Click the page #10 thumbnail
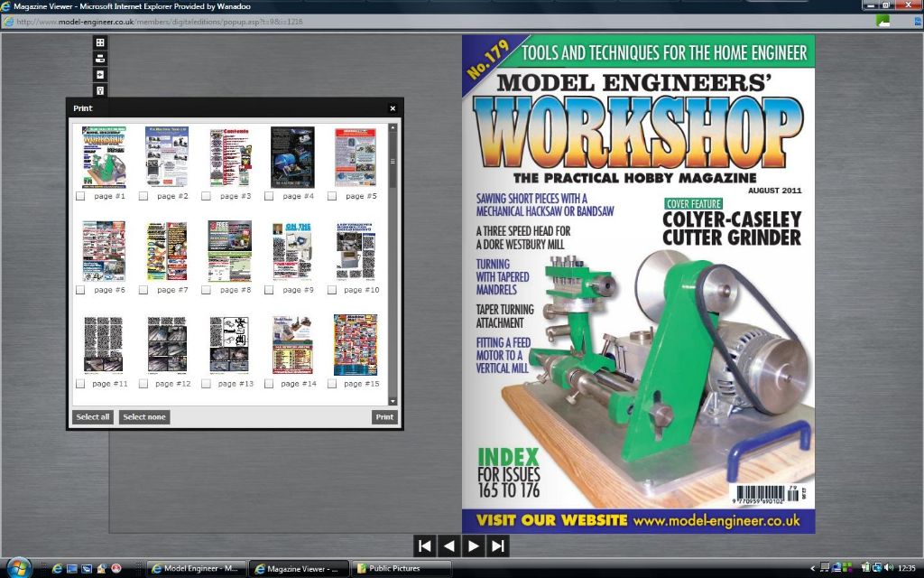 pos(356,251)
